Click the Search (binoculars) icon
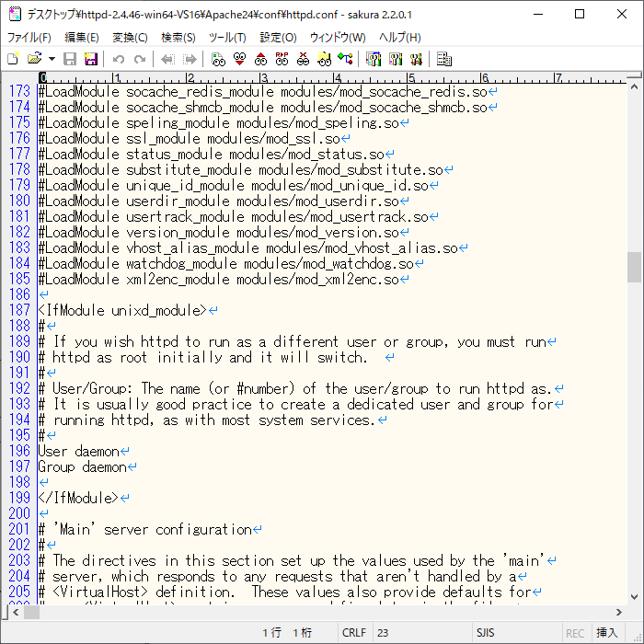The image size is (644, 644). (218, 59)
